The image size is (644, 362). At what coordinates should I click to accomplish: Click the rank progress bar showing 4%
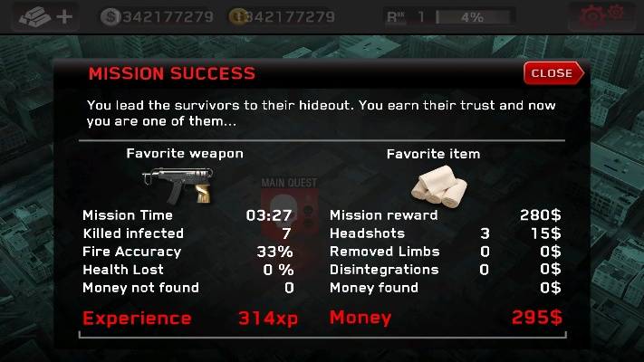click(x=472, y=17)
